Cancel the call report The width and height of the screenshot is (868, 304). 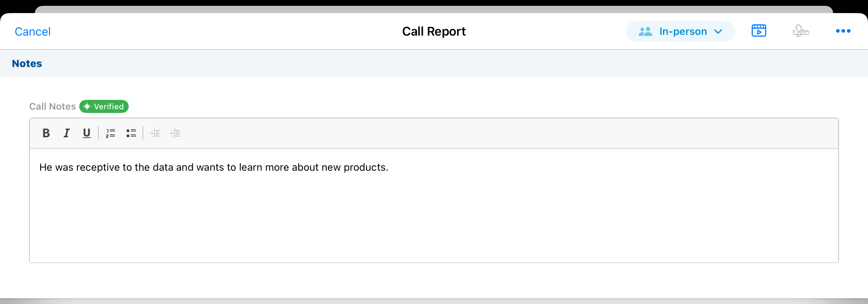[33, 32]
